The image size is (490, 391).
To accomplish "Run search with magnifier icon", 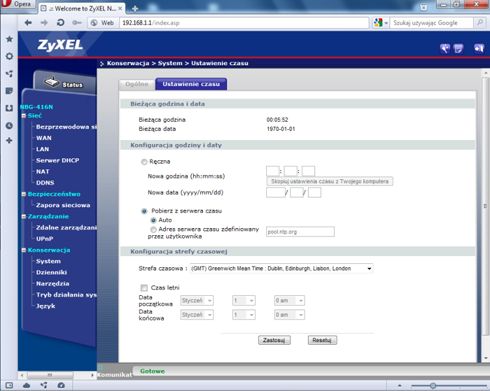I will click(x=480, y=23).
